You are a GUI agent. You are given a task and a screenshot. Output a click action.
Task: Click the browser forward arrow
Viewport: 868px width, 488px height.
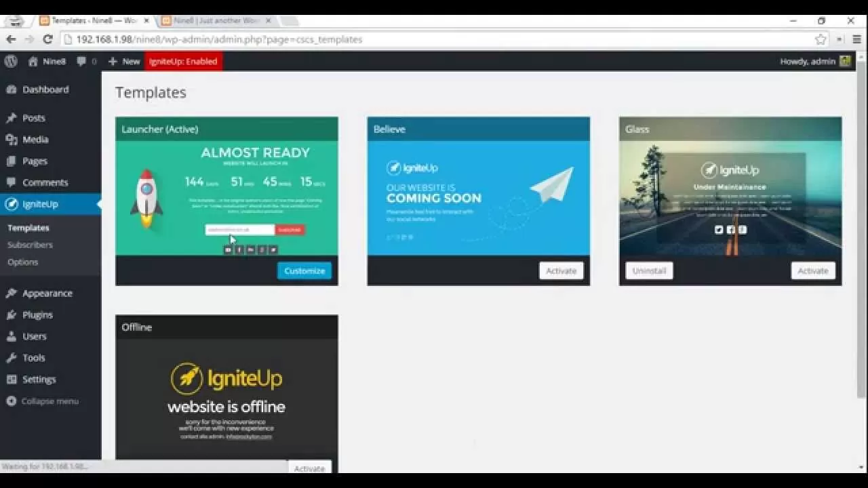pyautogui.click(x=29, y=39)
